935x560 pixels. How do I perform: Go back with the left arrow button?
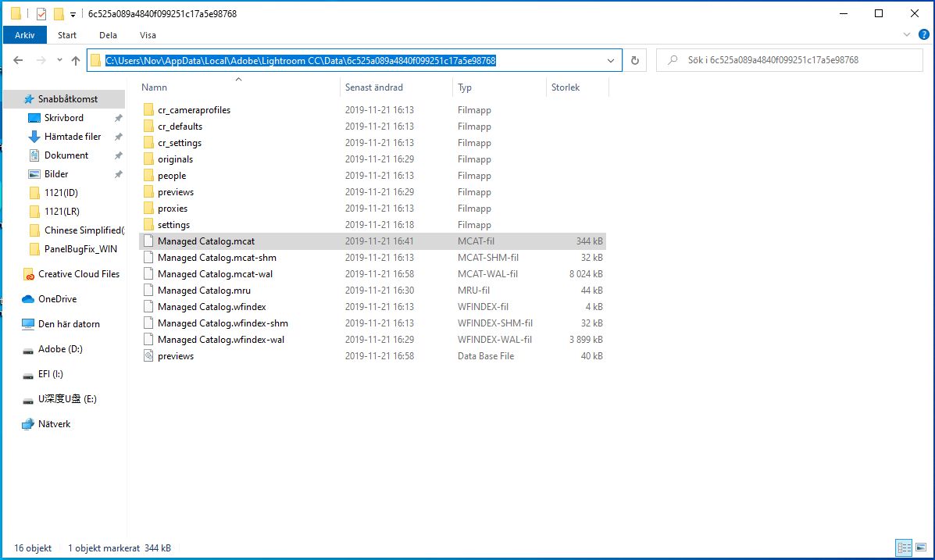coord(18,60)
